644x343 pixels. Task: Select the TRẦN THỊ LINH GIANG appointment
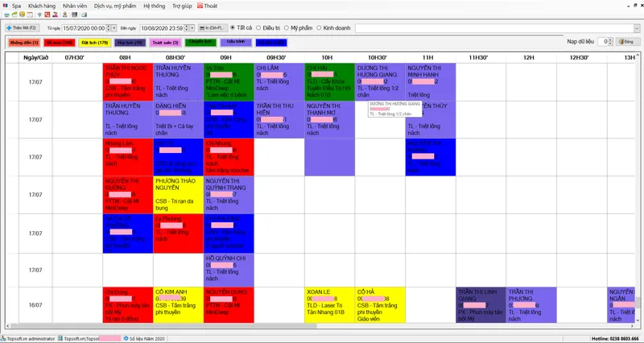(481, 305)
